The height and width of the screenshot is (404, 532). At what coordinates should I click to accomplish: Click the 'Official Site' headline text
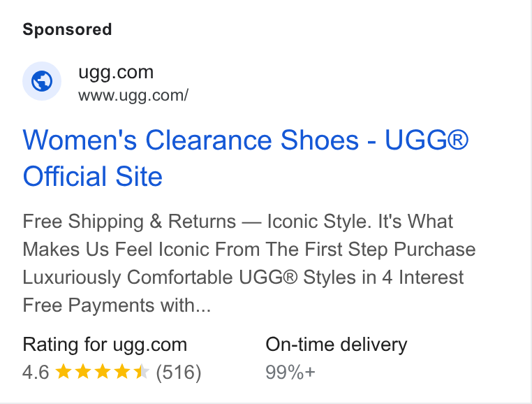click(x=93, y=176)
